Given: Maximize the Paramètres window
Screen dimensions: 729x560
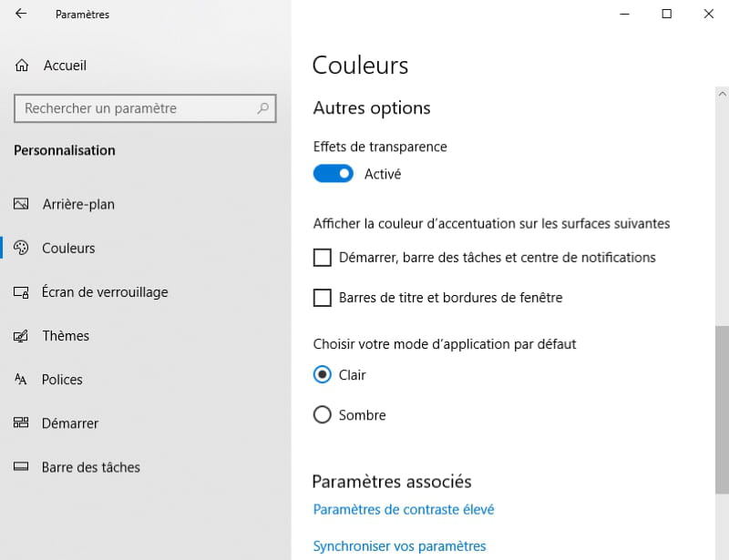Looking at the screenshot, I should [666, 14].
